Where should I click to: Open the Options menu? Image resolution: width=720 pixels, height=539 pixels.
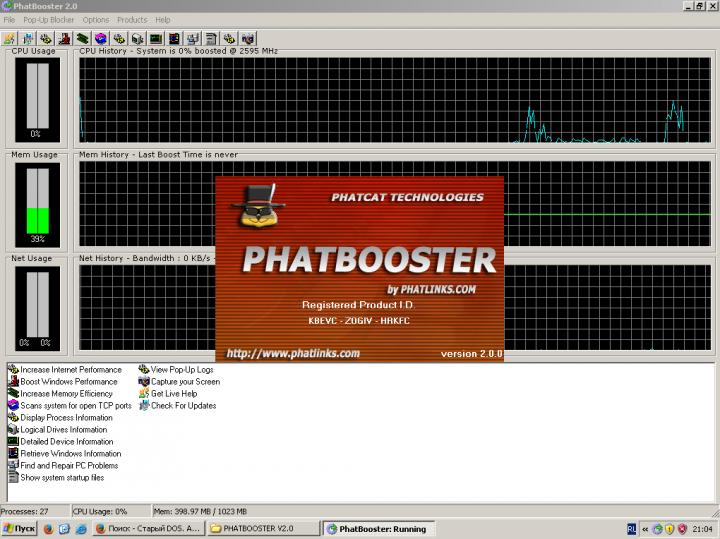click(x=96, y=20)
